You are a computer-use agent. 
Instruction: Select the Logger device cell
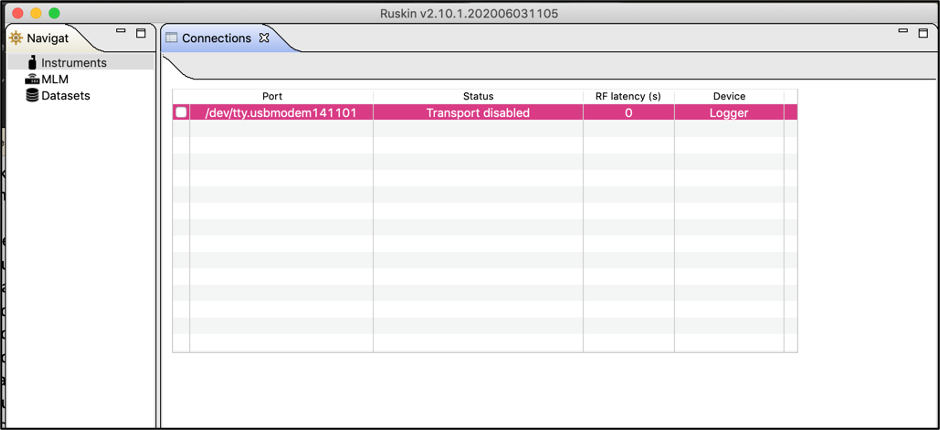(x=729, y=113)
